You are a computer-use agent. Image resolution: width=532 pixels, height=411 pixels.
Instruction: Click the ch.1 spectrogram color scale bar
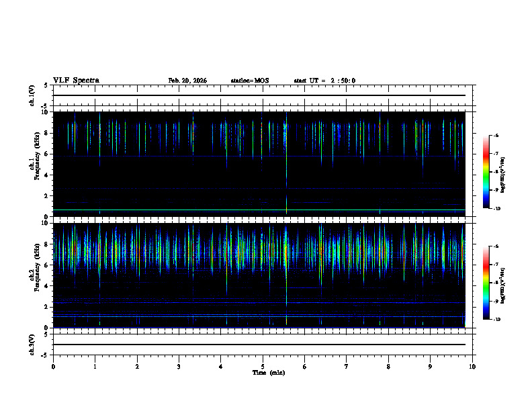pos(486,172)
